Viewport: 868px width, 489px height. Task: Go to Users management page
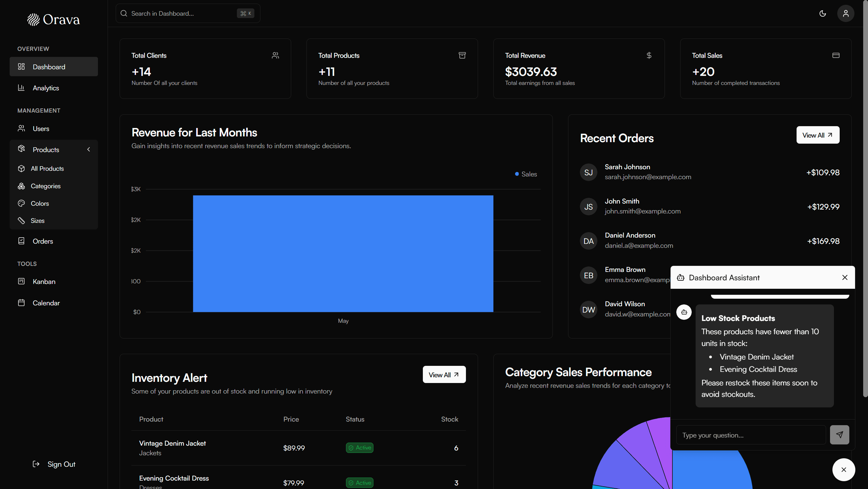54,129
